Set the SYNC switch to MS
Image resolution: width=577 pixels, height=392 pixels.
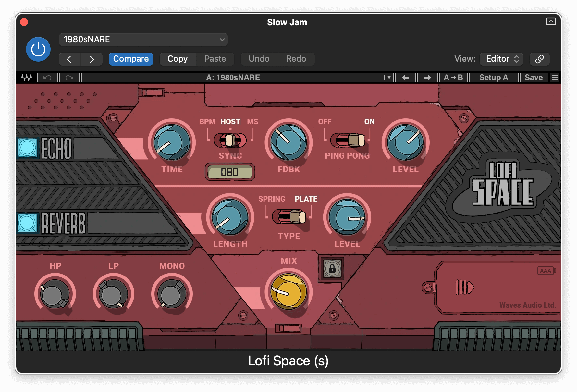click(242, 140)
